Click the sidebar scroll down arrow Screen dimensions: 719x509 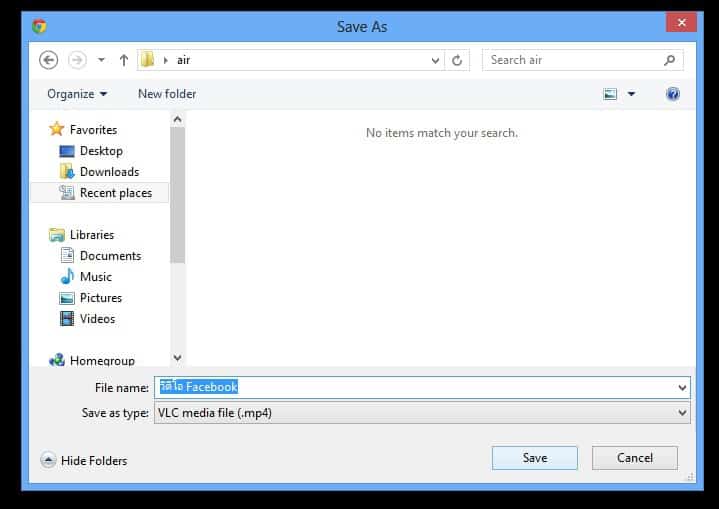177,357
